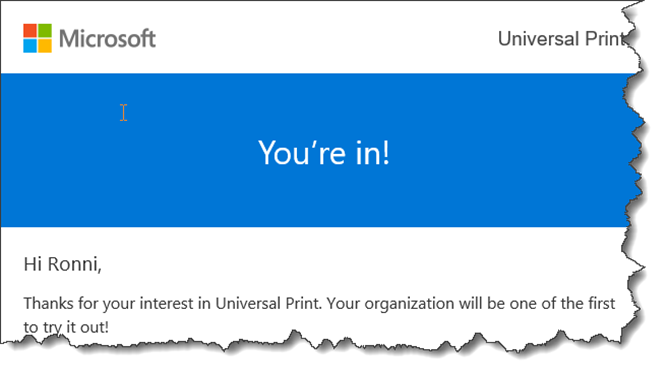Click the word "Universal" in the top header
The width and height of the screenshot is (669, 376).
coord(538,39)
